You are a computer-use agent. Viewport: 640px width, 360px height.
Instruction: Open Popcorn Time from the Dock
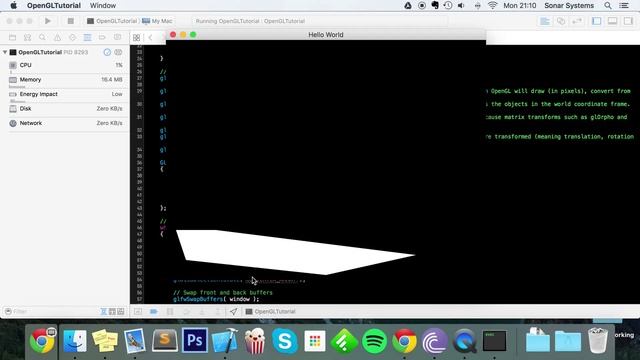[x=255, y=341]
